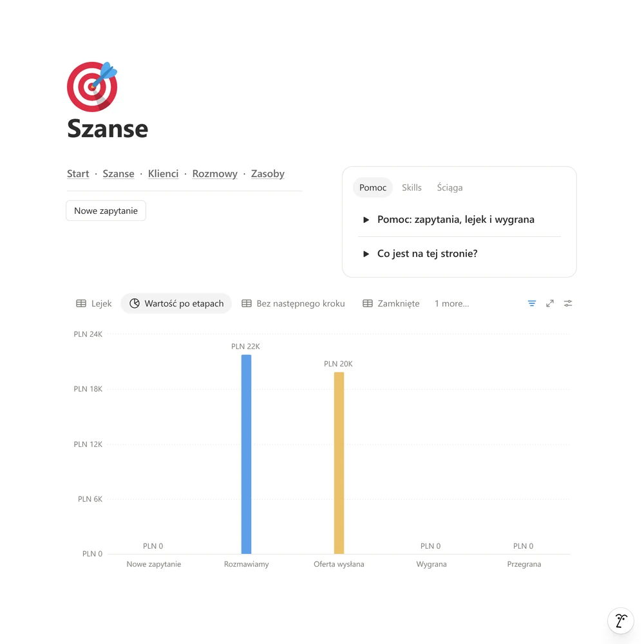Screen dimensions: 644x644
Task: Open the assistant button in bottom corner
Action: [621, 621]
